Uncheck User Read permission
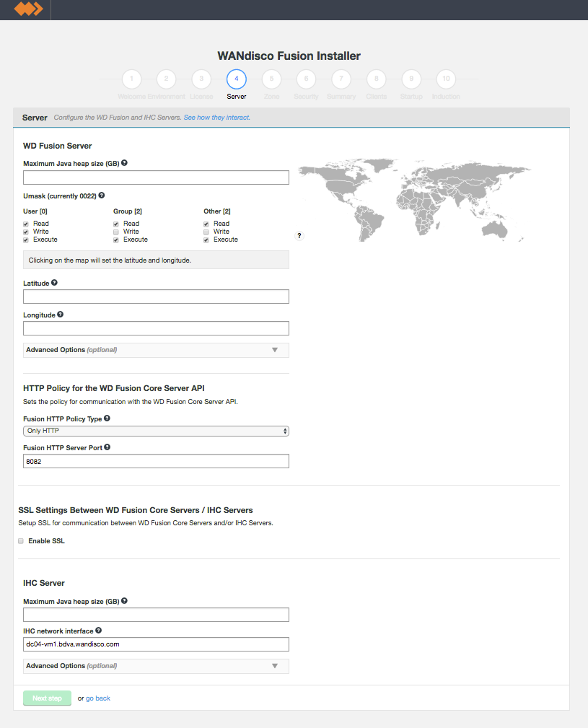This screenshot has height=728, width=588. [26, 224]
